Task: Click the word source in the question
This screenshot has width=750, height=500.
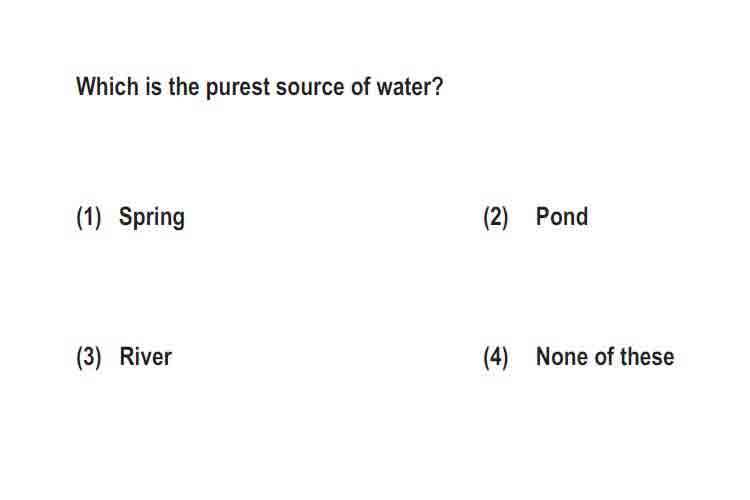Action: tap(310, 88)
